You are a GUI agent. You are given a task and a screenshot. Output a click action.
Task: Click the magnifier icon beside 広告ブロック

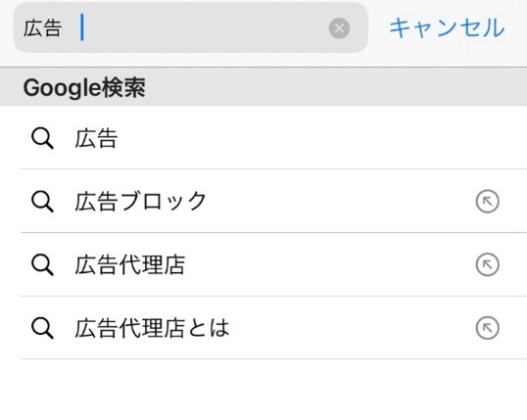(x=42, y=202)
